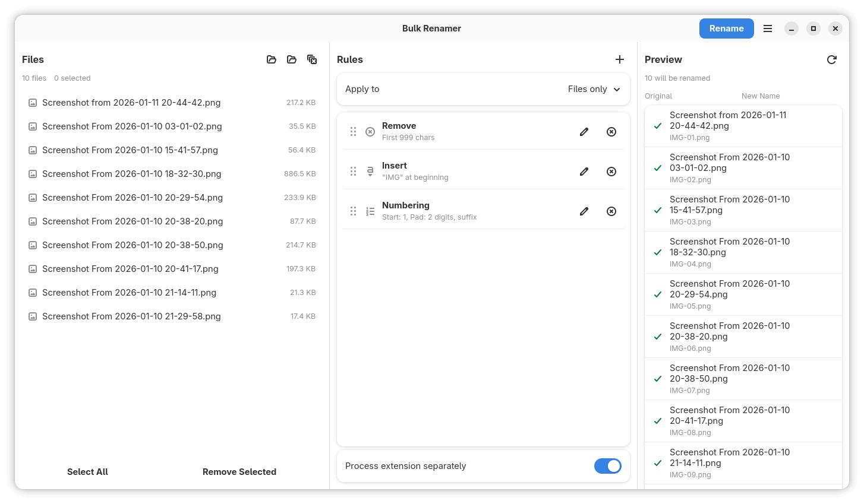Delete the Numbering rule
This screenshot has height=504, width=864.
coord(611,211)
